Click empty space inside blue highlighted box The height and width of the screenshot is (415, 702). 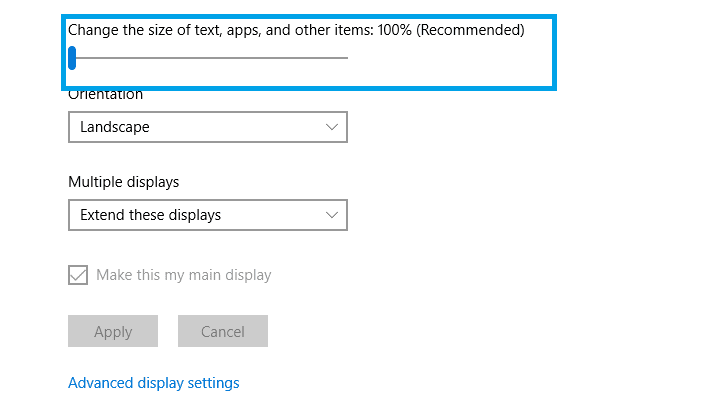click(448, 63)
